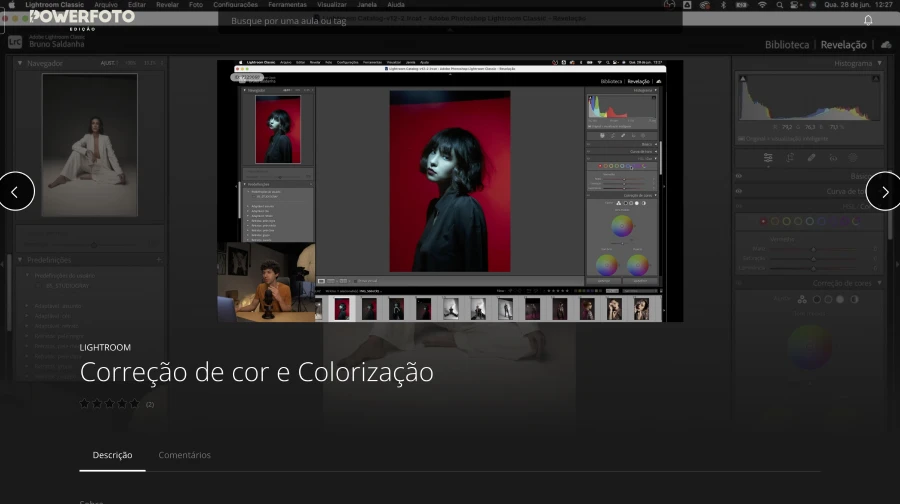This screenshot has height=504, width=900.
Task: Play the lesson video thumbnail
Action: pos(450,191)
